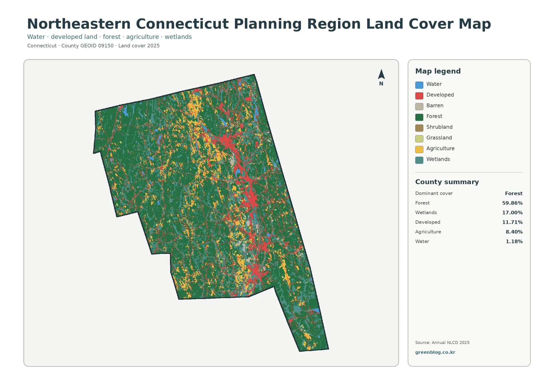This screenshot has height=392, width=554.
Task: Click the Barren beige legend swatch
Action: click(419, 107)
